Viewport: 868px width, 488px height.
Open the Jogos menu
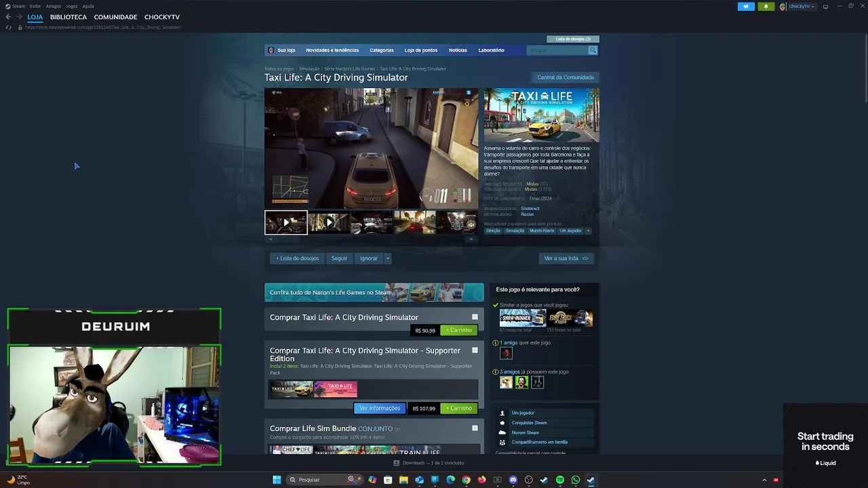click(x=72, y=6)
